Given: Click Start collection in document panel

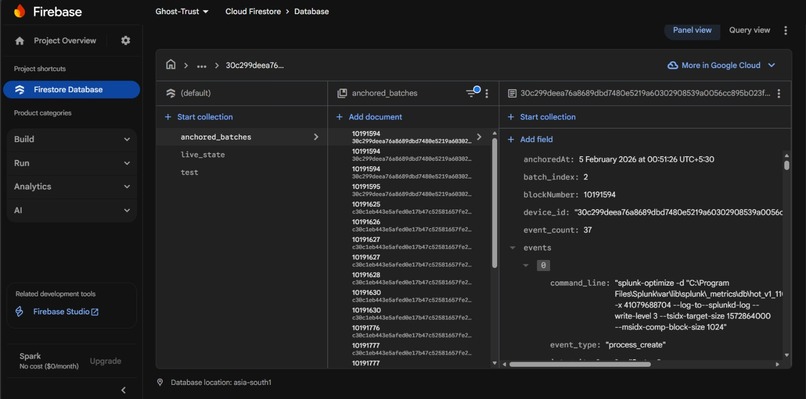Looking at the screenshot, I should tap(542, 117).
